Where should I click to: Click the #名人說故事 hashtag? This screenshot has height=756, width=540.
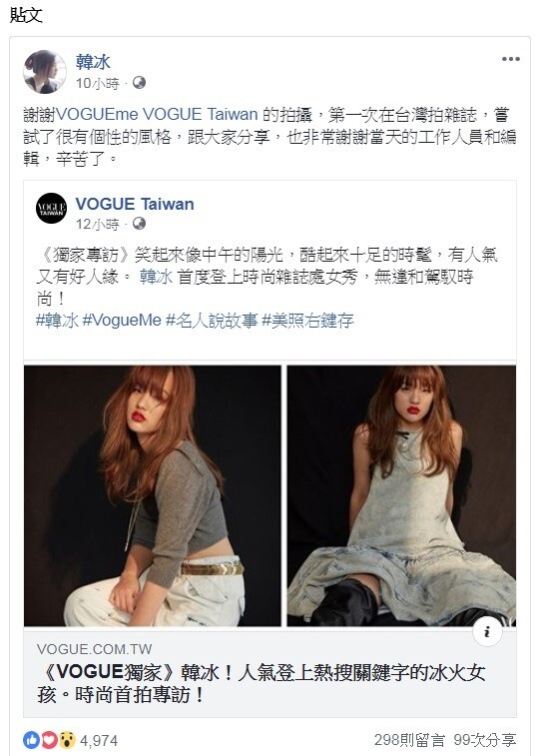[x=212, y=321]
